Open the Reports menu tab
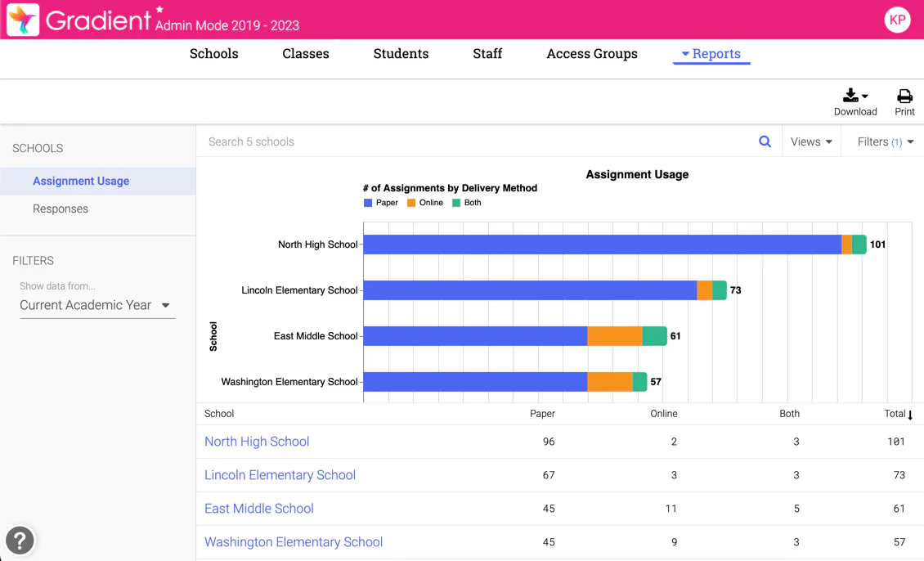The width and height of the screenshot is (924, 561). tap(711, 54)
